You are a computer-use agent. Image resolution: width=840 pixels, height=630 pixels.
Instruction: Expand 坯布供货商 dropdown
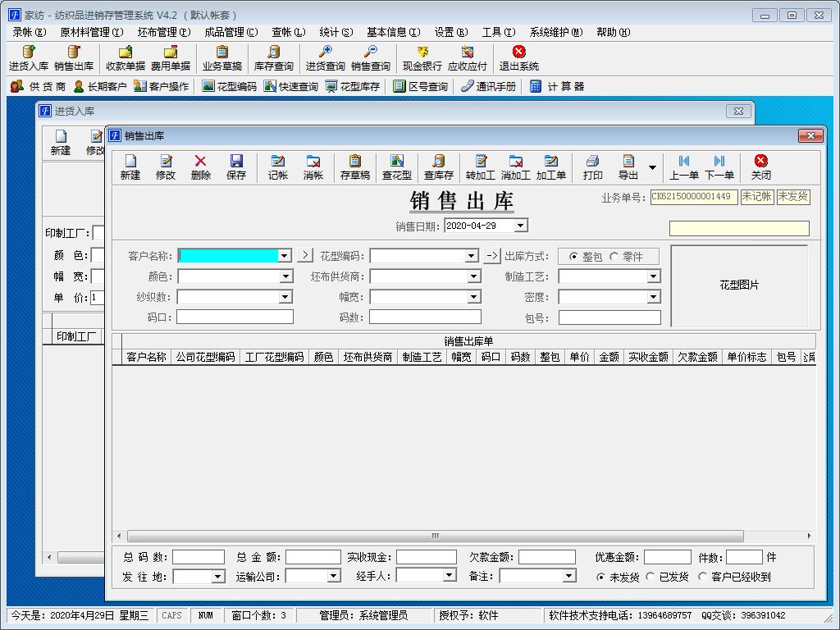pyautogui.click(x=474, y=276)
